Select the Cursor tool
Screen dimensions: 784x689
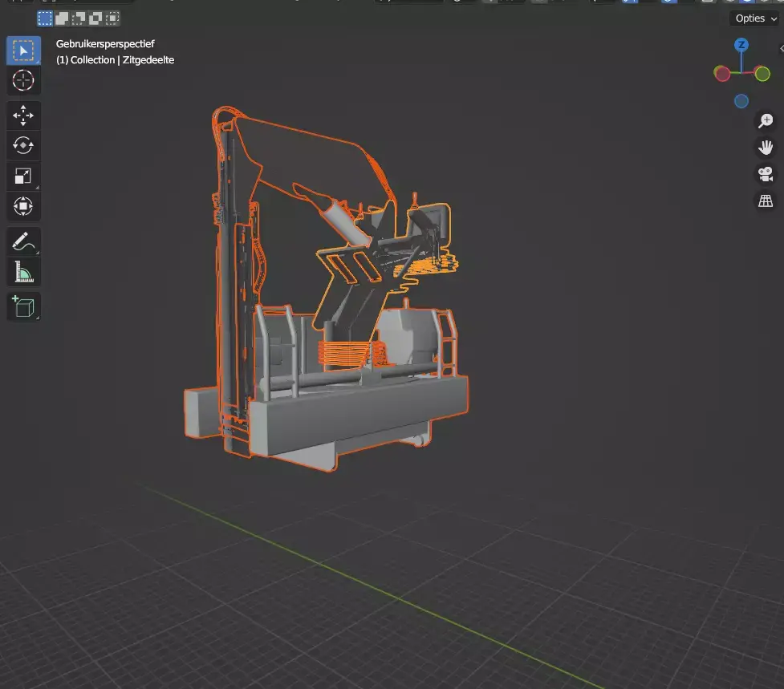[23, 80]
